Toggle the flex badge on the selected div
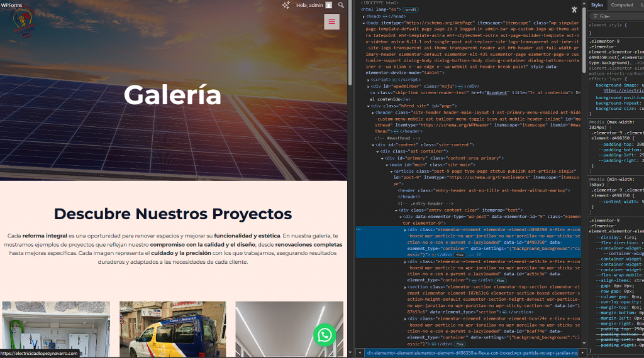Screen dimensions: 644x358 pos(459,255)
